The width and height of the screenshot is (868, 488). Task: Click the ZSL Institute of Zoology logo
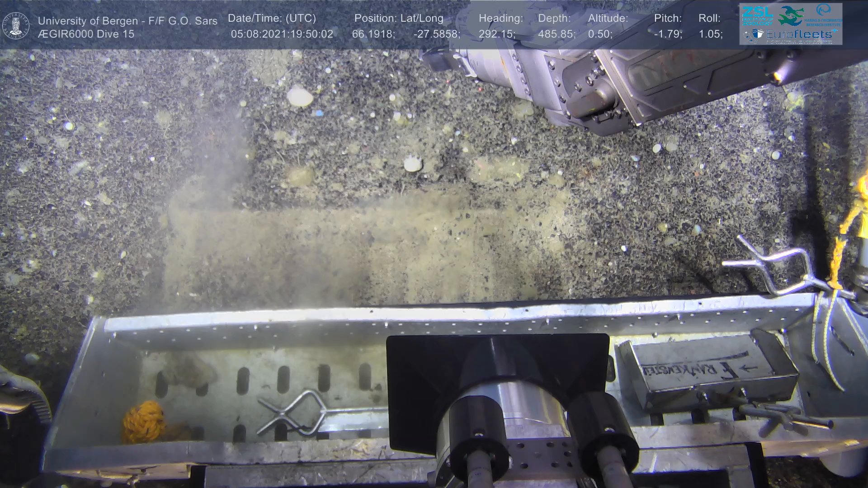tap(757, 15)
